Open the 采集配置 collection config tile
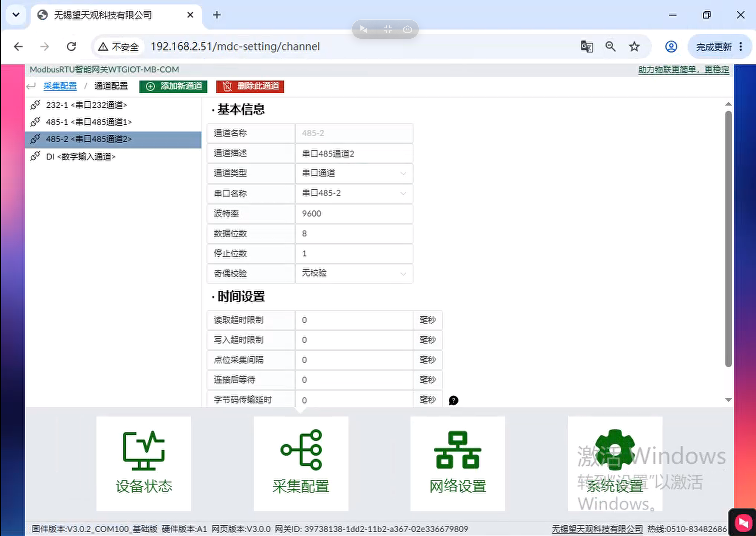Viewport: 756px width, 536px height. click(301, 463)
